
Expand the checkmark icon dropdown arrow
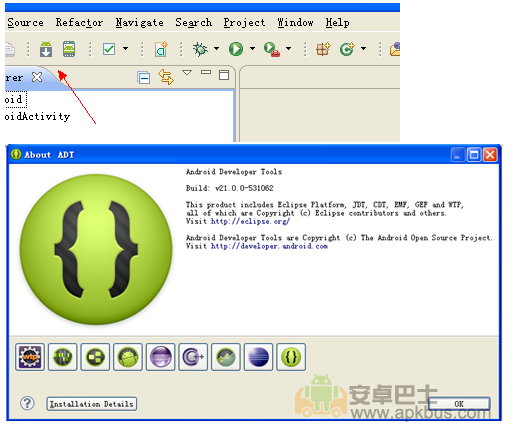(125, 49)
